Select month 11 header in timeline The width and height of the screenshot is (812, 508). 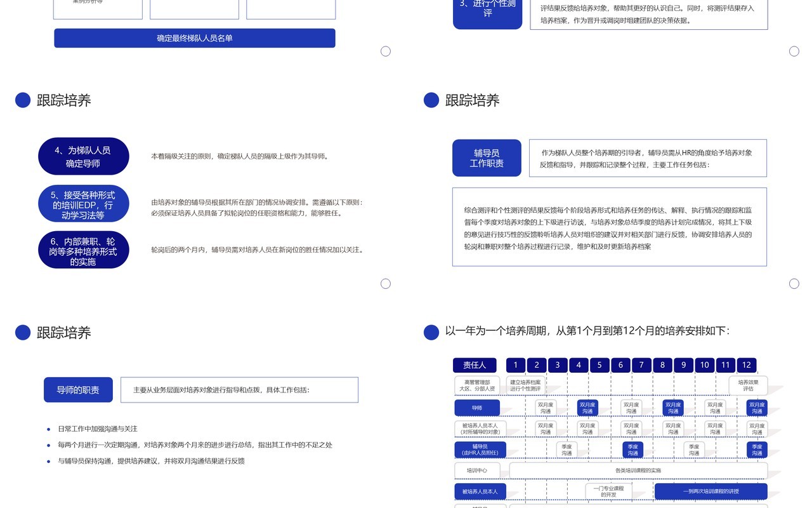[726, 365]
